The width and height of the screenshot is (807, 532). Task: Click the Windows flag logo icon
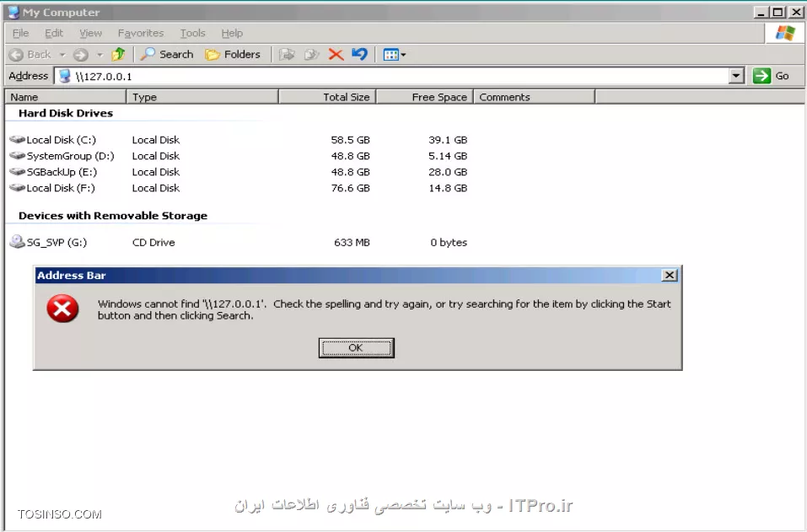click(x=785, y=34)
